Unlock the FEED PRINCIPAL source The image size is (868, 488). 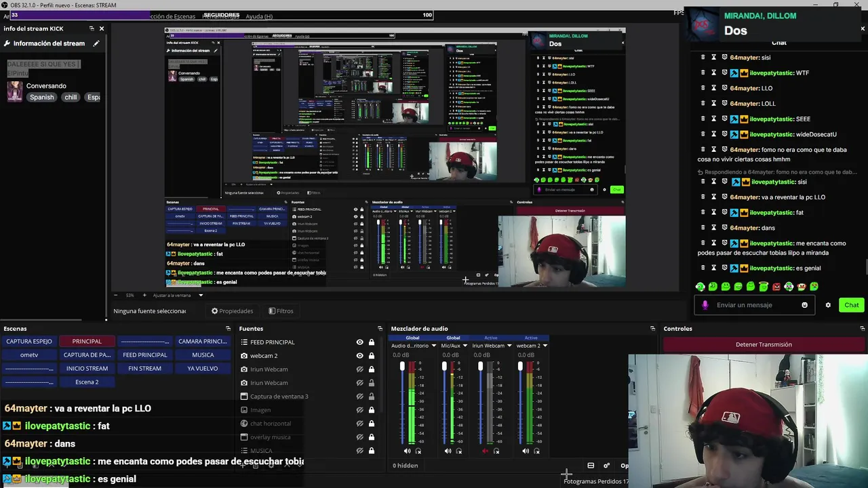(372, 342)
